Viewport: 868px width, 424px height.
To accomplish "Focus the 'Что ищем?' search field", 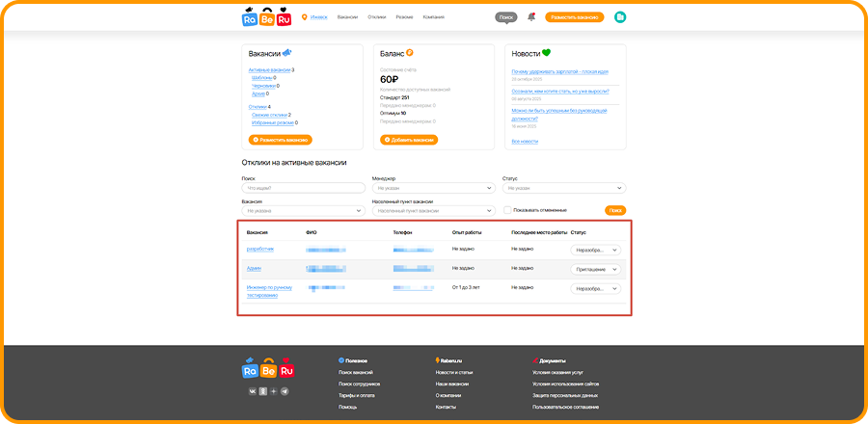I will pos(303,188).
